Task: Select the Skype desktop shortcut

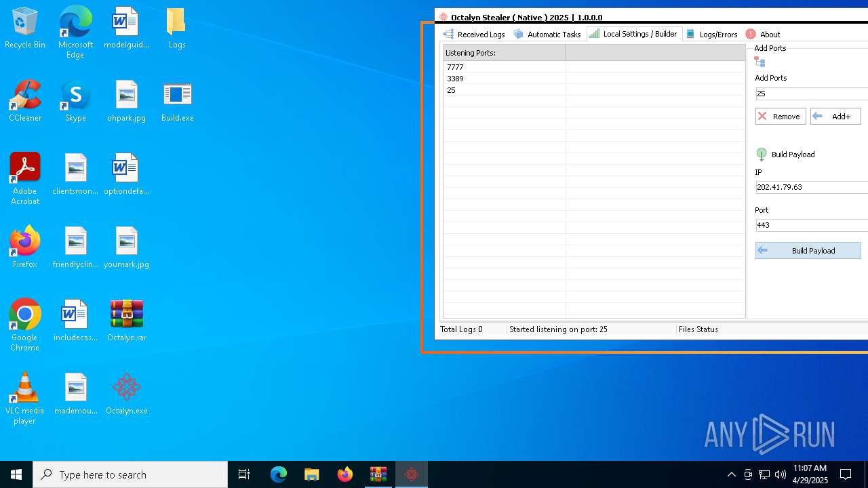Action: (x=75, y=102)
